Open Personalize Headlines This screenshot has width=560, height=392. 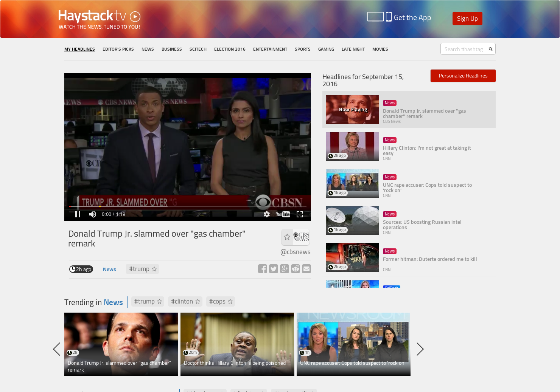tap(463, 76)
